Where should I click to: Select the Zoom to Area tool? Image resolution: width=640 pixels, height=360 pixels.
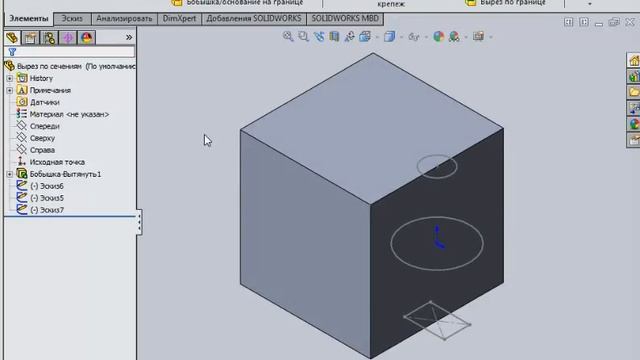(303, 37)
